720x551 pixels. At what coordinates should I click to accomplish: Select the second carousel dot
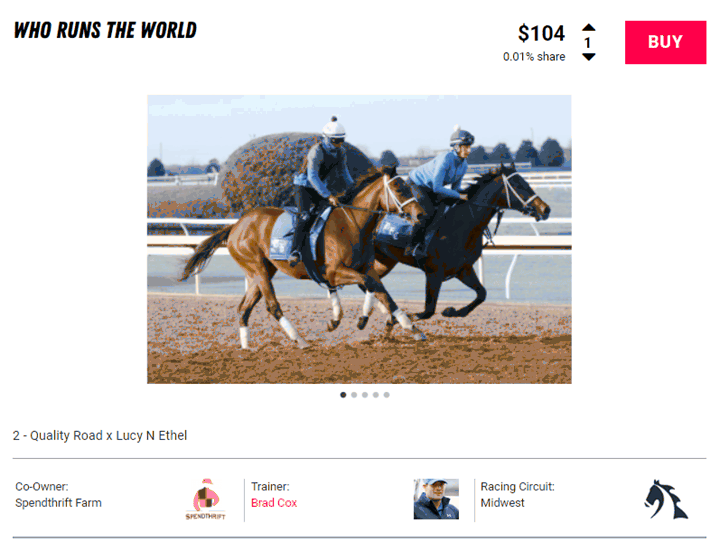[x=354, y=395]
